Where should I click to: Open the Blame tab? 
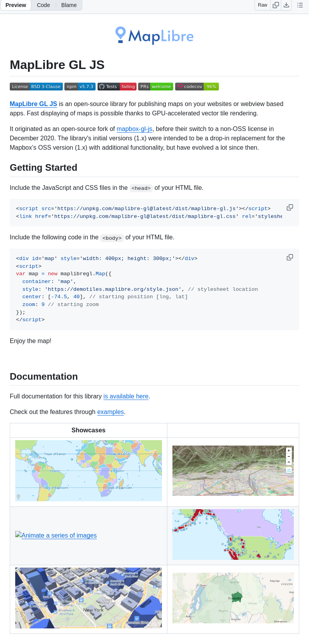click(69, 5)
